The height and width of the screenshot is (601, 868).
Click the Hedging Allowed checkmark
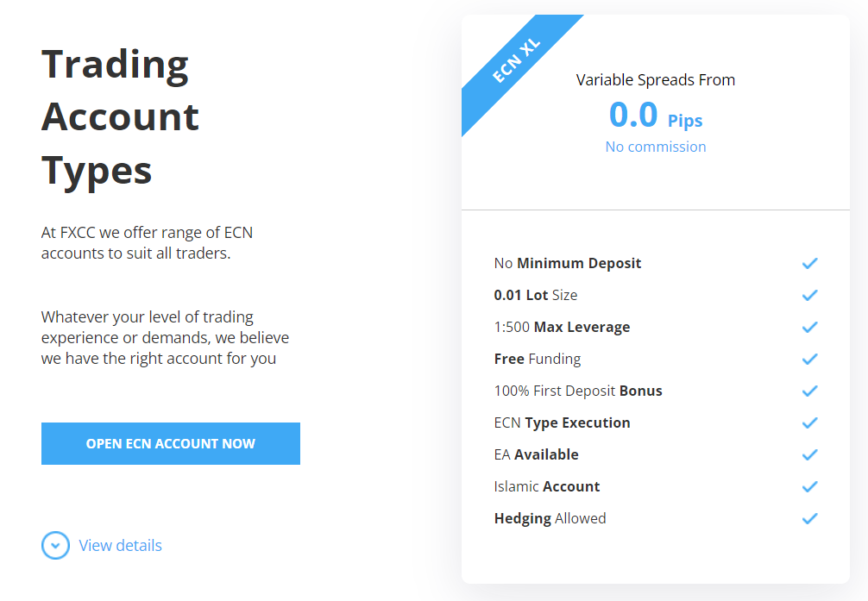click(810, 518)
